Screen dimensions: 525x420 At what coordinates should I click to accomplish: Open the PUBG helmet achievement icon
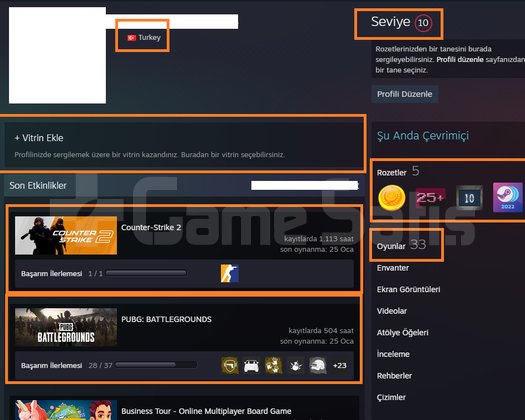tap(317, 365)
